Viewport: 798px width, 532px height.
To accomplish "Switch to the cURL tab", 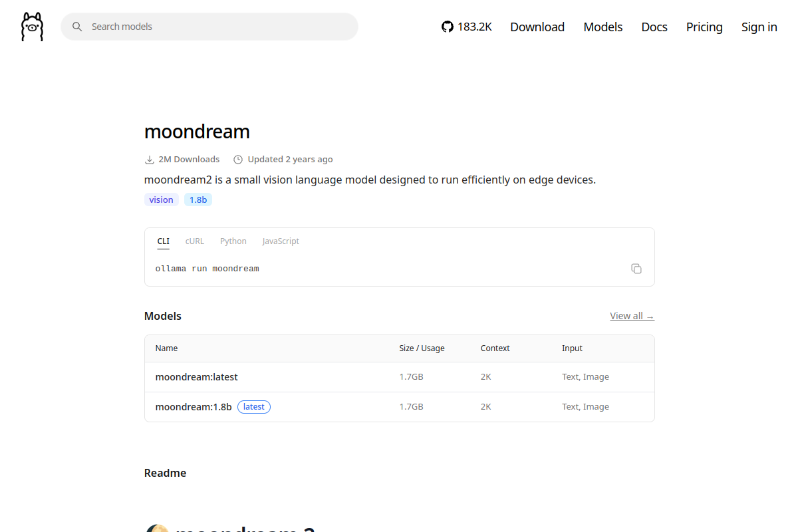I will pyautogui.click(x=195, y=241).
